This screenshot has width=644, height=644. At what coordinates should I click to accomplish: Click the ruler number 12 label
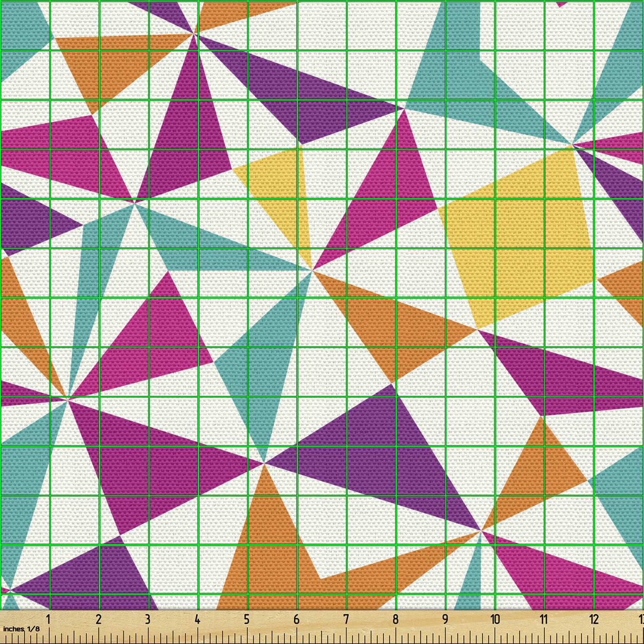594,619
